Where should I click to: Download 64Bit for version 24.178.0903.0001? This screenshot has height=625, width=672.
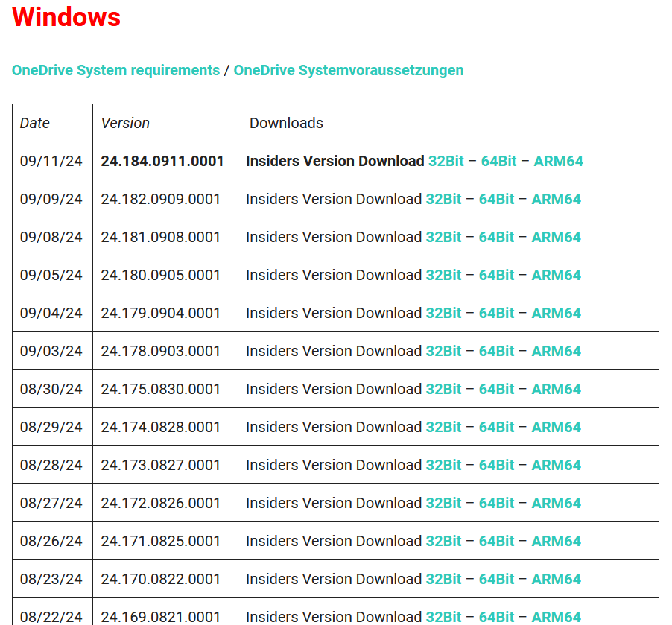coord(496,351)
